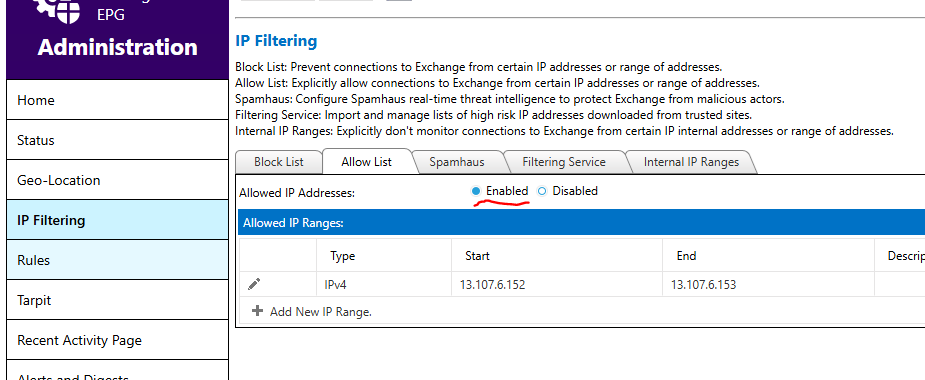Click the Start column header
Screen dimensions: 925x380
pos(477,255)
